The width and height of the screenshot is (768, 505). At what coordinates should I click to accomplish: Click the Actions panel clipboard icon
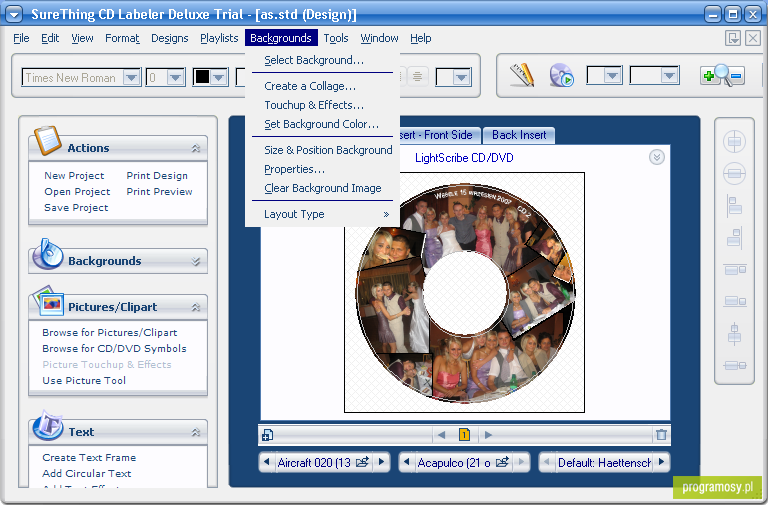tap(48, 141)
